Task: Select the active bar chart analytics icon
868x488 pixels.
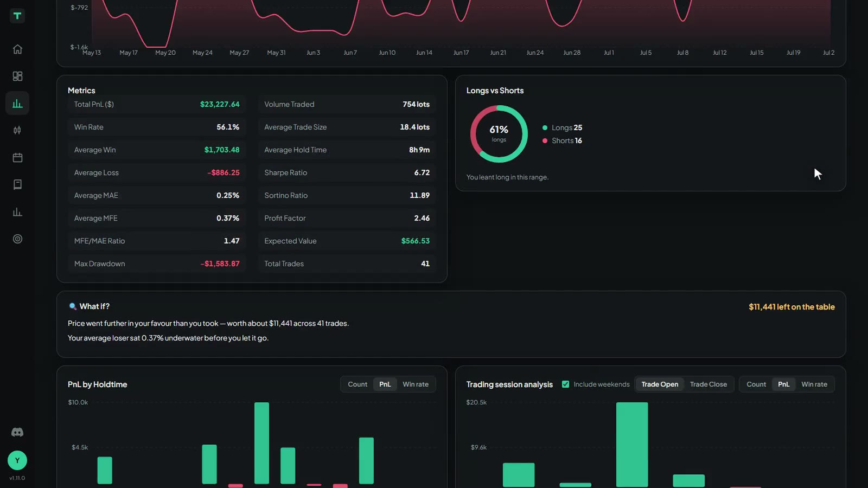Action: pyautogui.click(x=17, y=103)
